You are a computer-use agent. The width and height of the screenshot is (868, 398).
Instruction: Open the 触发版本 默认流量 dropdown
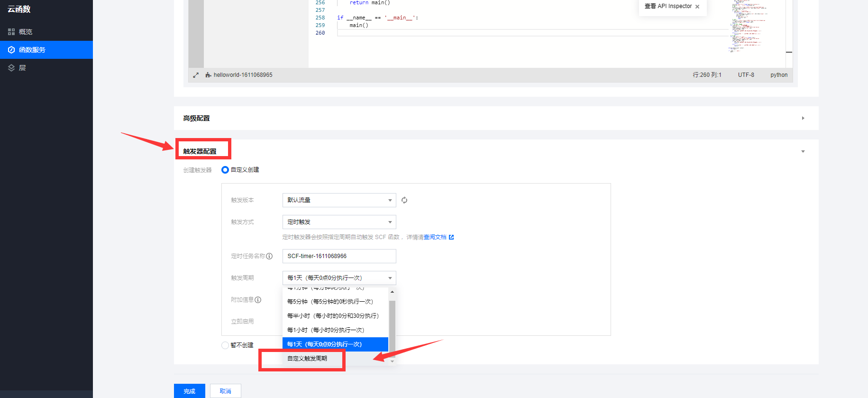[339, 200]
